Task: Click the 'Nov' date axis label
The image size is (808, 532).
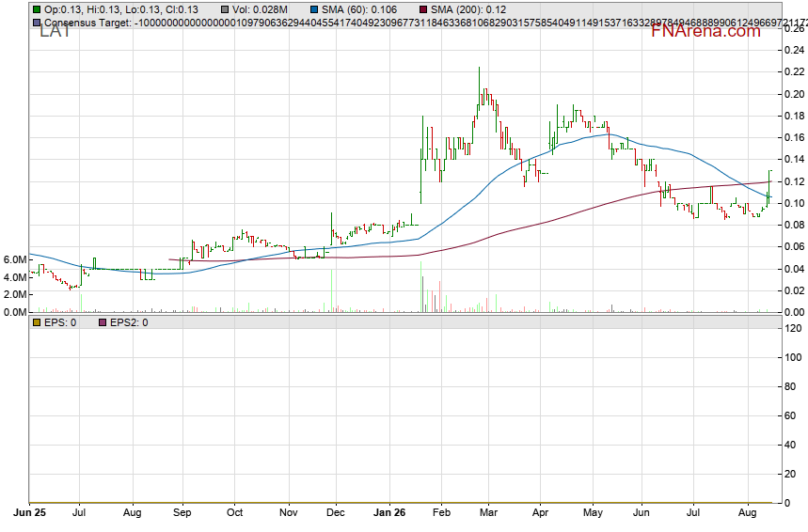Action: (x=289, y=512)
